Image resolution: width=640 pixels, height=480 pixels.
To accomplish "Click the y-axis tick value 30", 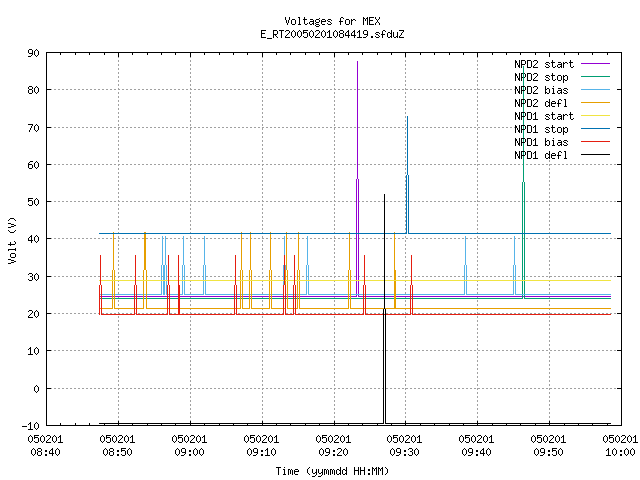I will point(33,277).
